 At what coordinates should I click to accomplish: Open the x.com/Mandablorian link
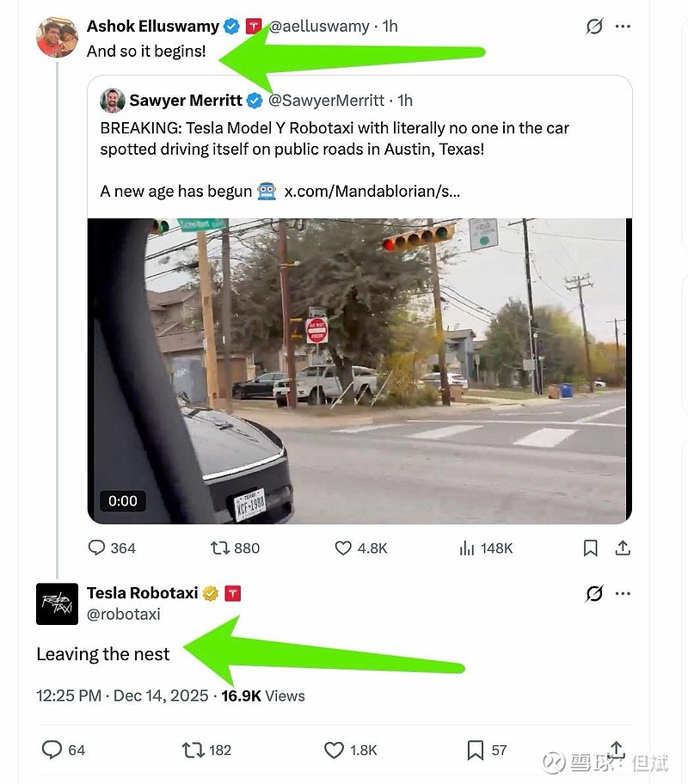click(x=372, y=191)
